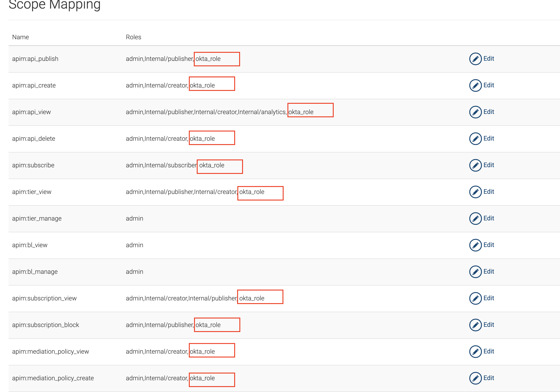Click the pencil edit icon for apim:tier_view
This screenshot has height=392, width=560.
pyautogui.click(x=475, y=192)
